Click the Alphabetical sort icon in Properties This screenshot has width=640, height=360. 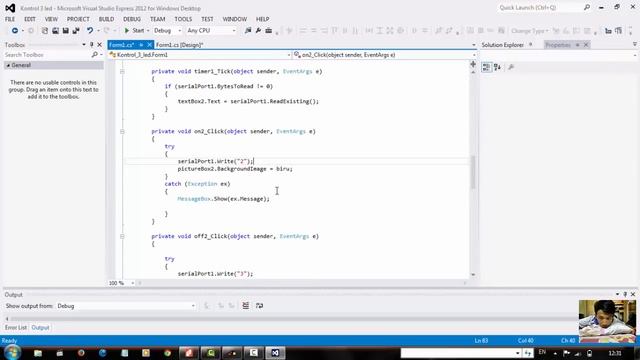click(x=497, y=67)
